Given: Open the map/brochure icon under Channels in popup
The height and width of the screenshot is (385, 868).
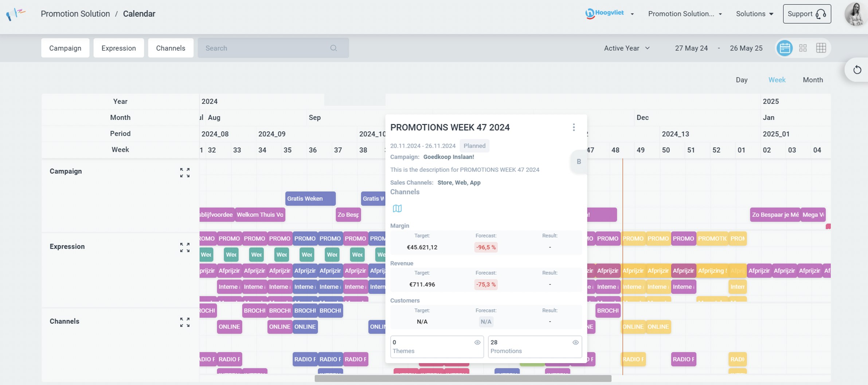Looking at the screenshot, I should pos(397,208).
